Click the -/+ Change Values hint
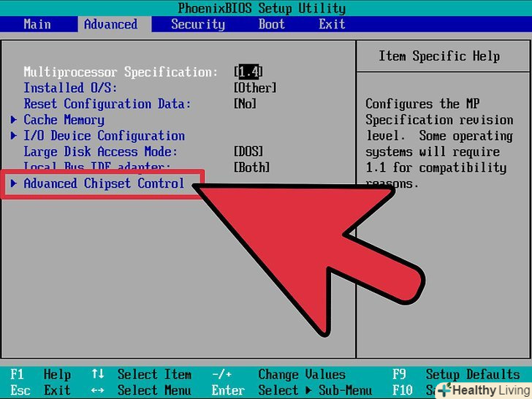This screenshot has width=532, height=399. coord(278,375)
